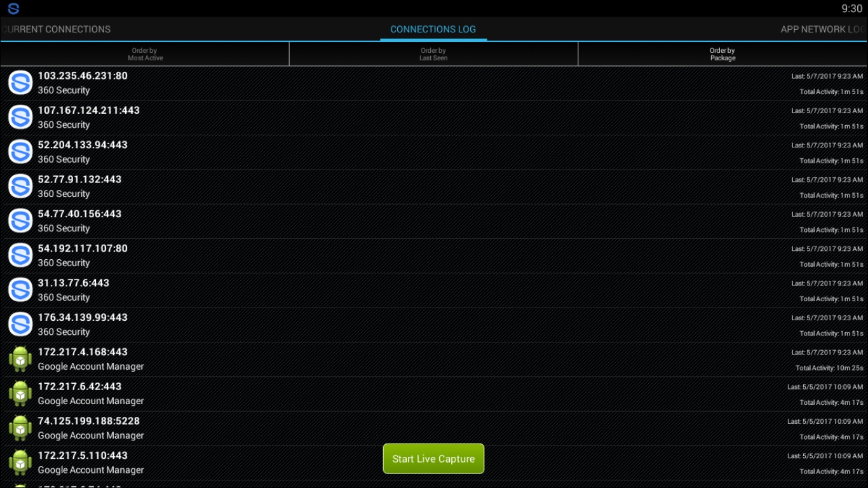The image size is (868, 488).
Task: Tap 360 Security icon next to 52.204.133.94:443
Action: (x=20, y=152)
